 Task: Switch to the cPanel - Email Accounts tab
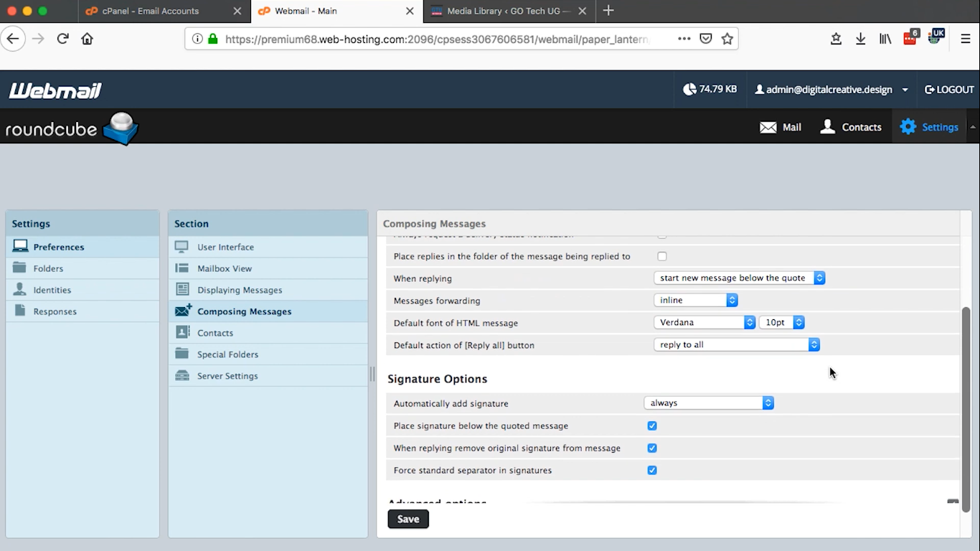(x=151, y=11)
